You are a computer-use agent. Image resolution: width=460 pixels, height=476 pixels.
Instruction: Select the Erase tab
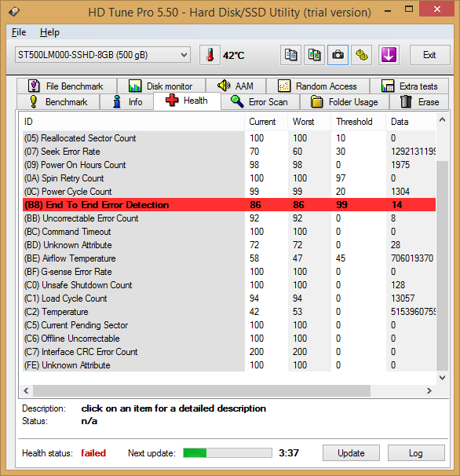point(419,102)
